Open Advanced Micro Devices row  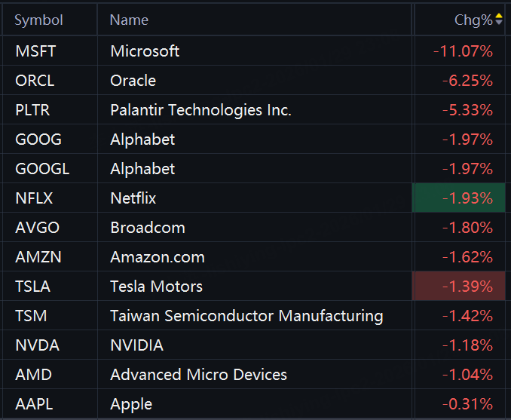(x=198, y=375)
